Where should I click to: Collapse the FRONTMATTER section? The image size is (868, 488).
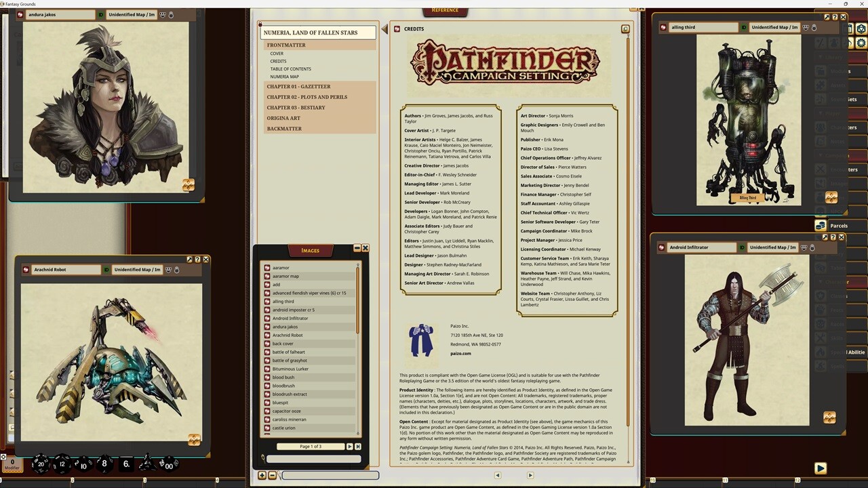[x=286, y=45]
